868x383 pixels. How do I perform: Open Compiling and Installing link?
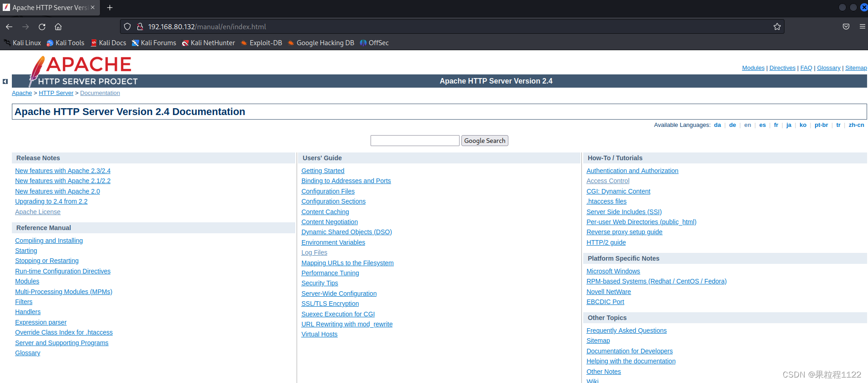click(49, 241)
